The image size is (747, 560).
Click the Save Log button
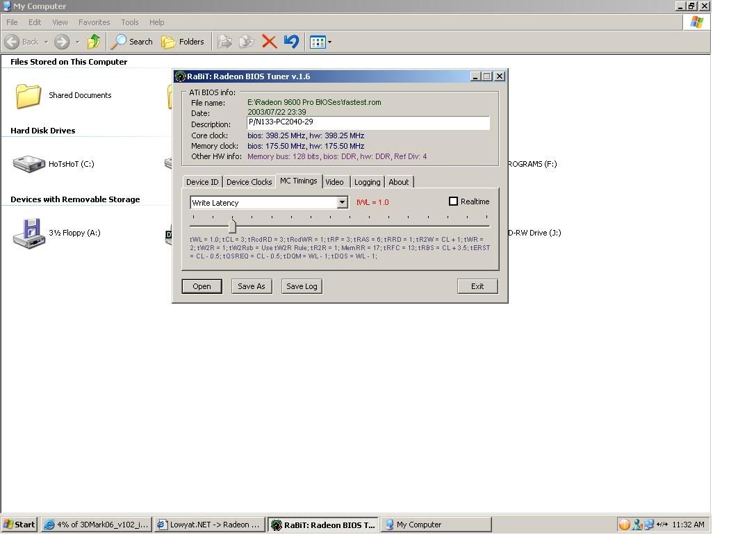point(302,286)
